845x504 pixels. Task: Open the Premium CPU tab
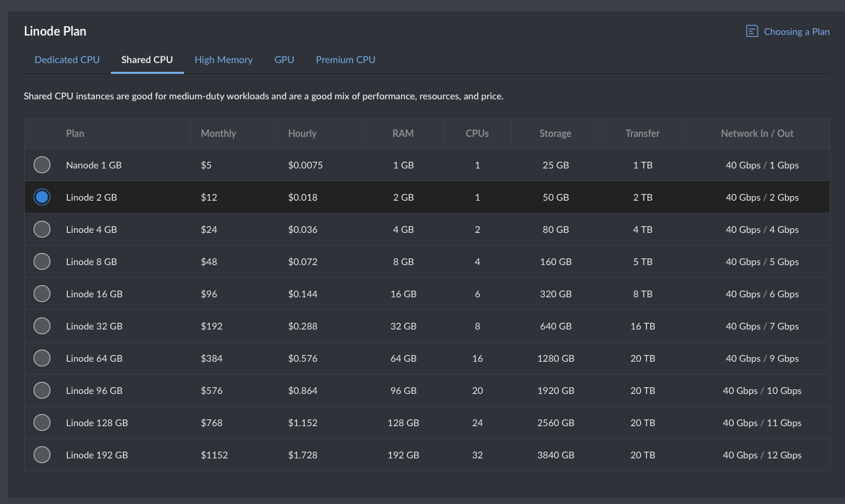click(345, 60)
